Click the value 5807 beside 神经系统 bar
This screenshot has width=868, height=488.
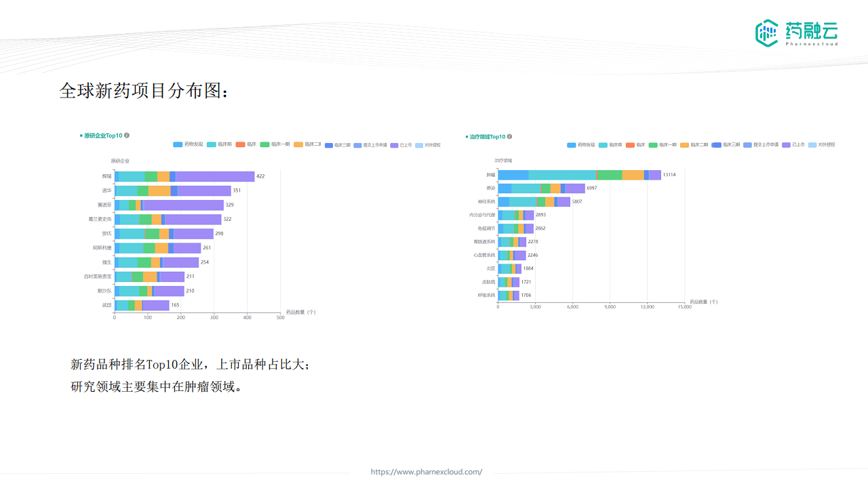(577, 201)
